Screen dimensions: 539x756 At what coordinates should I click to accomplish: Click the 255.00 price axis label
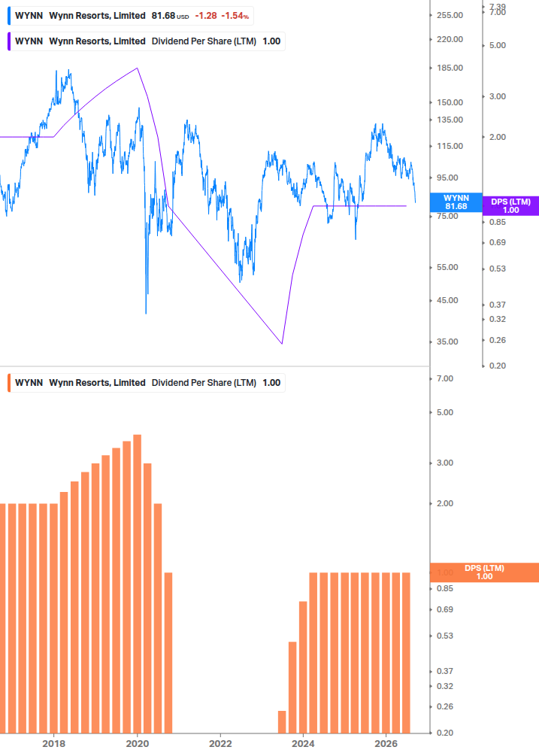click(450, 15)
